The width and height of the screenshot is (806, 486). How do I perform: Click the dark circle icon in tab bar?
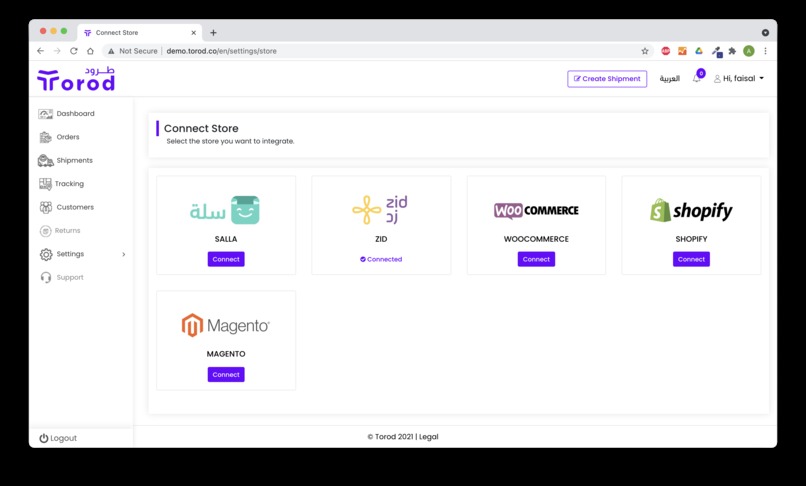pos(765,32)
